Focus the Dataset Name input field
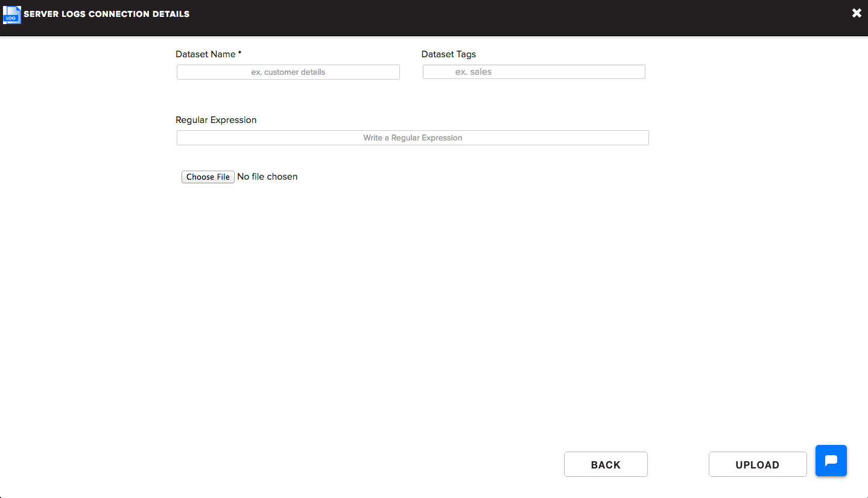Image resolution: width=868 pixels, height=498 pixels. coord(288,72)
